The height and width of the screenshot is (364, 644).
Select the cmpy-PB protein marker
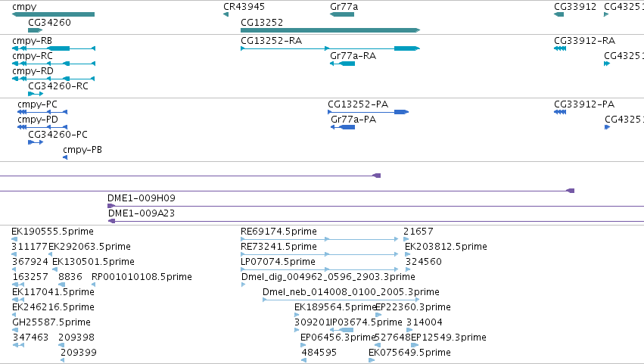coord(65,157)
